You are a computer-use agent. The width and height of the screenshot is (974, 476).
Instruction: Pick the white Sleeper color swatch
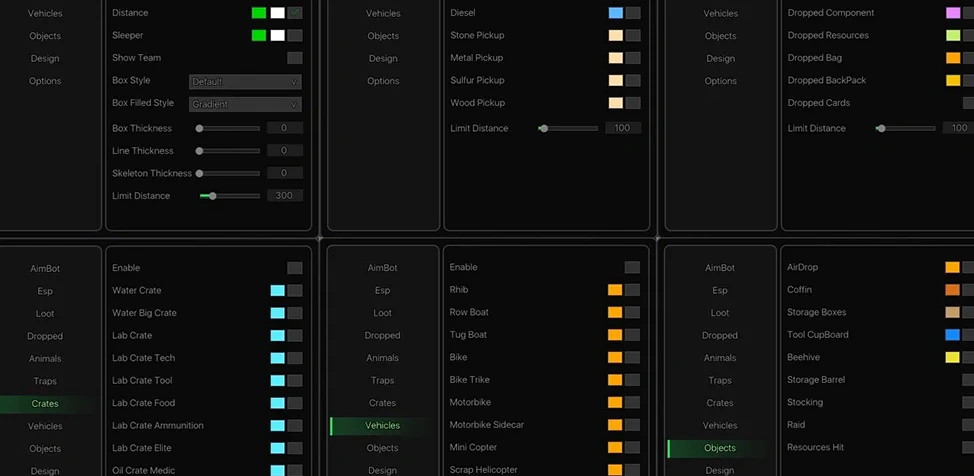point(278,35)
